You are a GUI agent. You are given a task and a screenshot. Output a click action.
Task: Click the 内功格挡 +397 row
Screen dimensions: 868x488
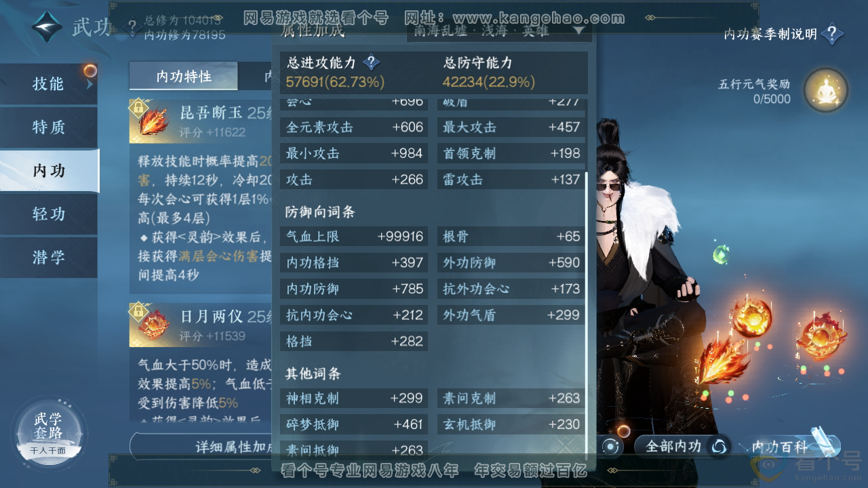354,263
